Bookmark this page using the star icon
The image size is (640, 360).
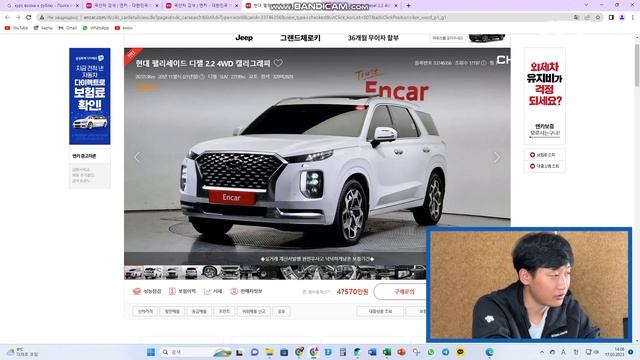coord(598,18)
